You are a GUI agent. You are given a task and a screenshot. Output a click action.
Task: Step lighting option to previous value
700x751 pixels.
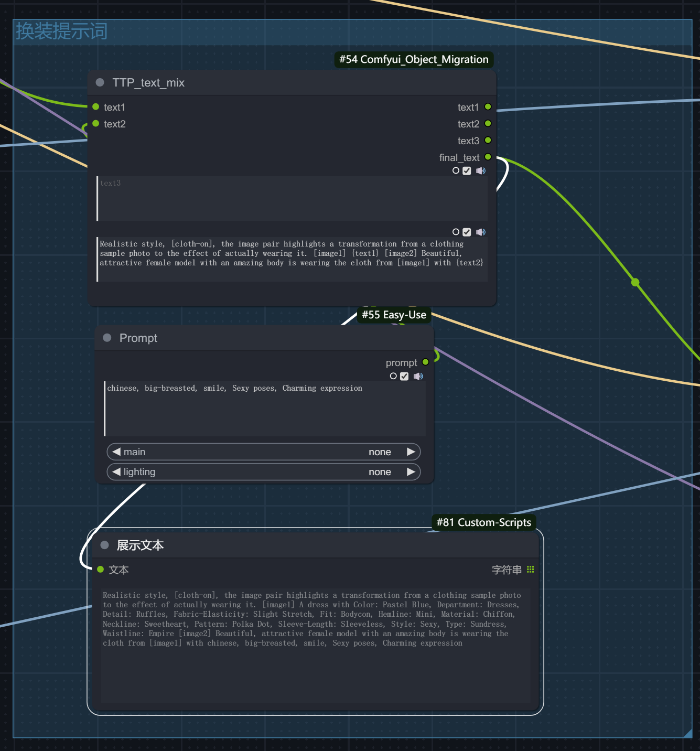pos(116,471)
